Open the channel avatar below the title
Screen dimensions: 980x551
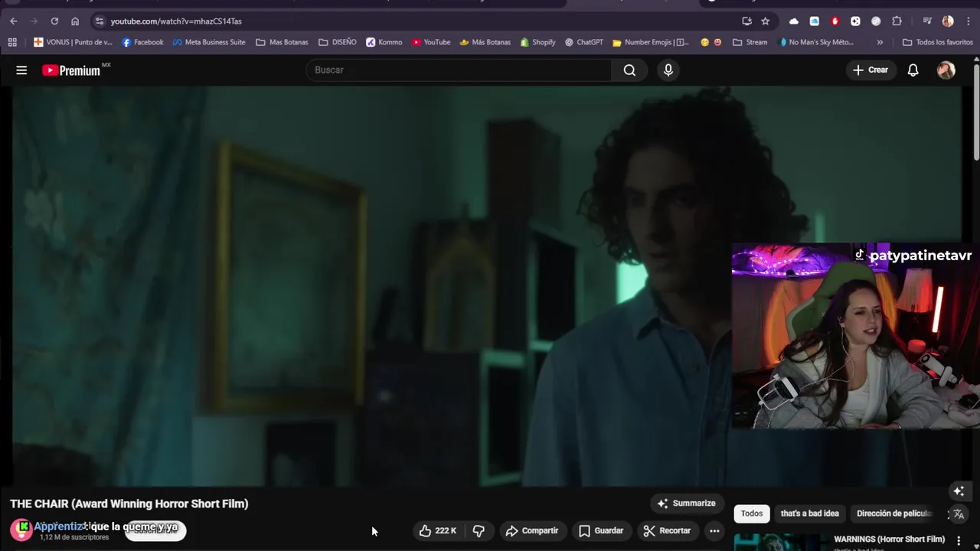tap(21, 529)
